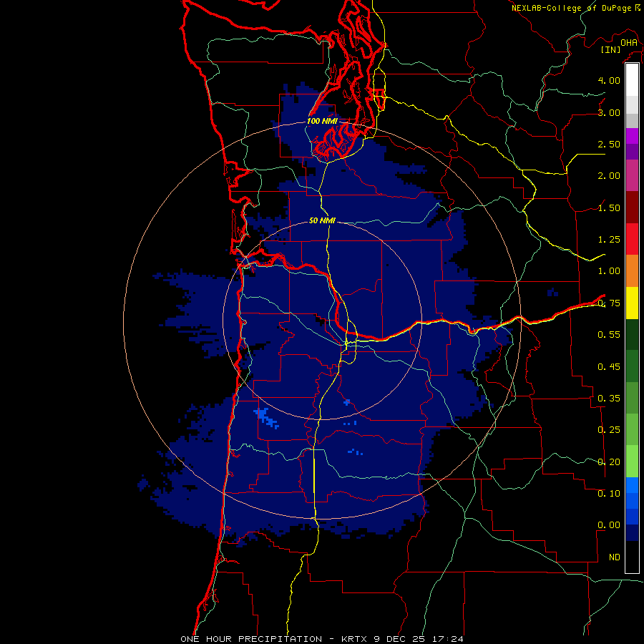Click the 2.00 legend value

point(609,176)
